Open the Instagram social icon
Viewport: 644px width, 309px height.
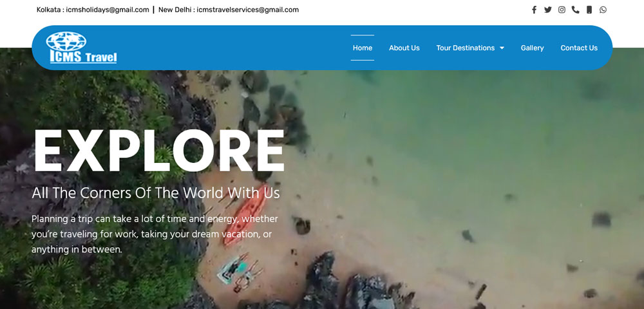coord(562,10)
